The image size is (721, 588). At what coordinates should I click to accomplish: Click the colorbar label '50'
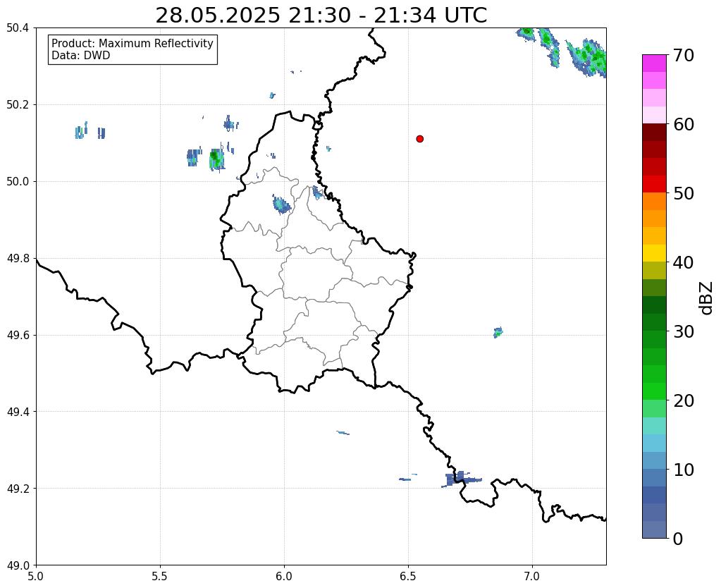[684, 193]
